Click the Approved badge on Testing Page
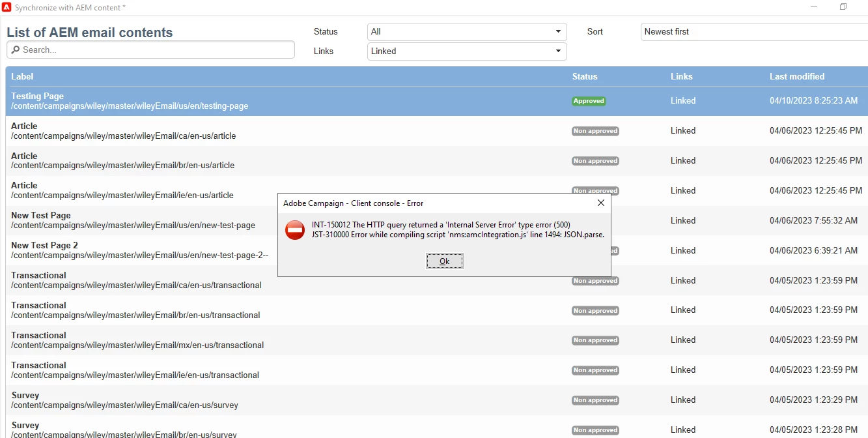The height and width of the screenshot is (438, 868). pos(589,101)
